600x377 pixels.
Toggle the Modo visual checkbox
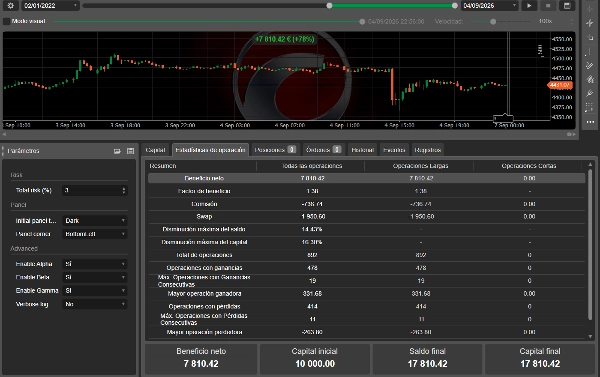pyautogui.click(x=7, y=21)
